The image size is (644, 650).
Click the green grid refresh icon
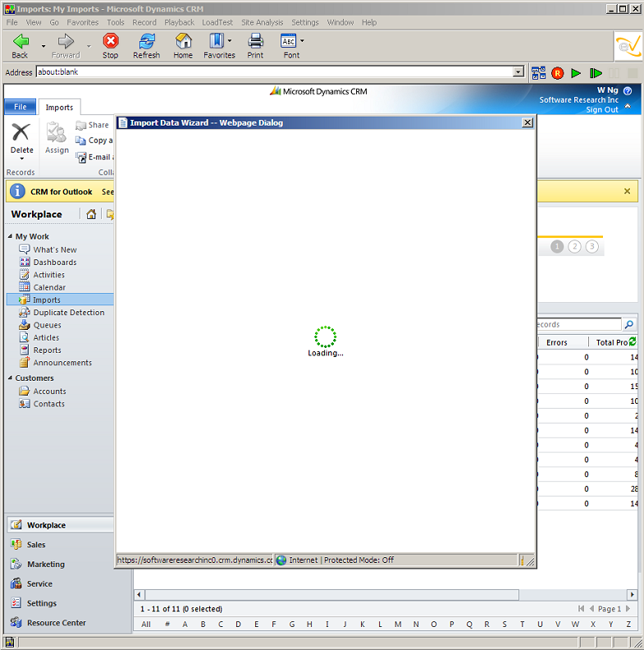click(x=632, y=341)
